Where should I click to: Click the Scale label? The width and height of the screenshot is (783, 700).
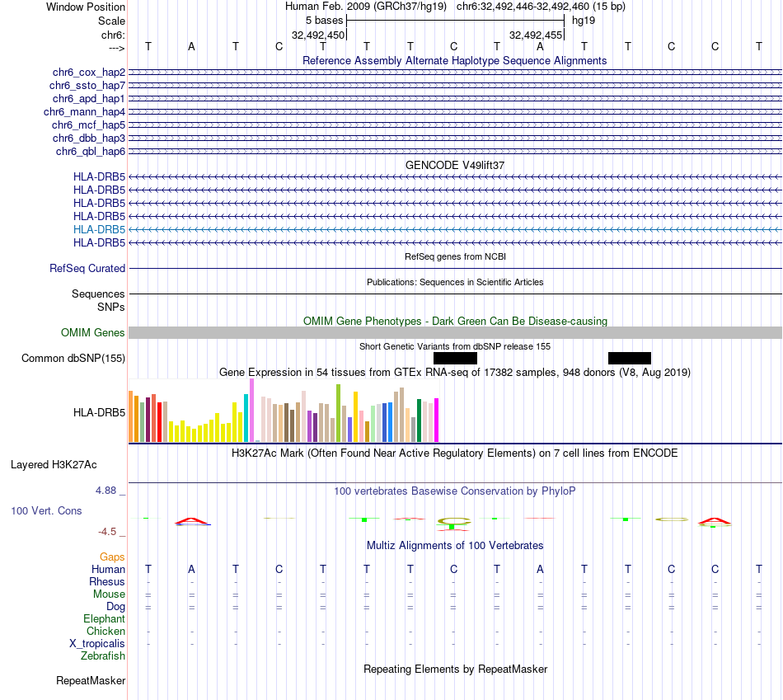111,21
